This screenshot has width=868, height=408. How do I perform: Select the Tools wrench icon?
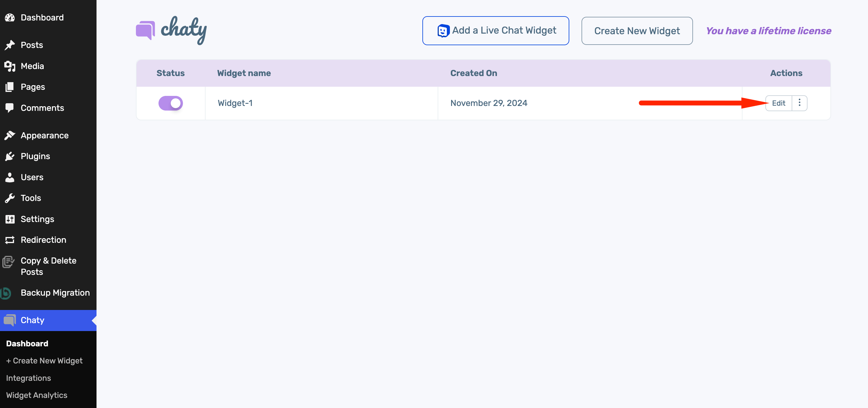pos(10,198)
